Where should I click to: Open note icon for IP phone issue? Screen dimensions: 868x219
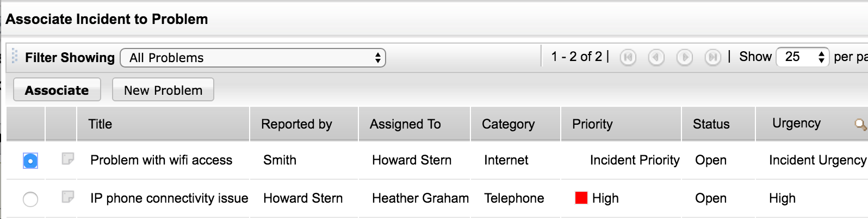tap(68, 197)
